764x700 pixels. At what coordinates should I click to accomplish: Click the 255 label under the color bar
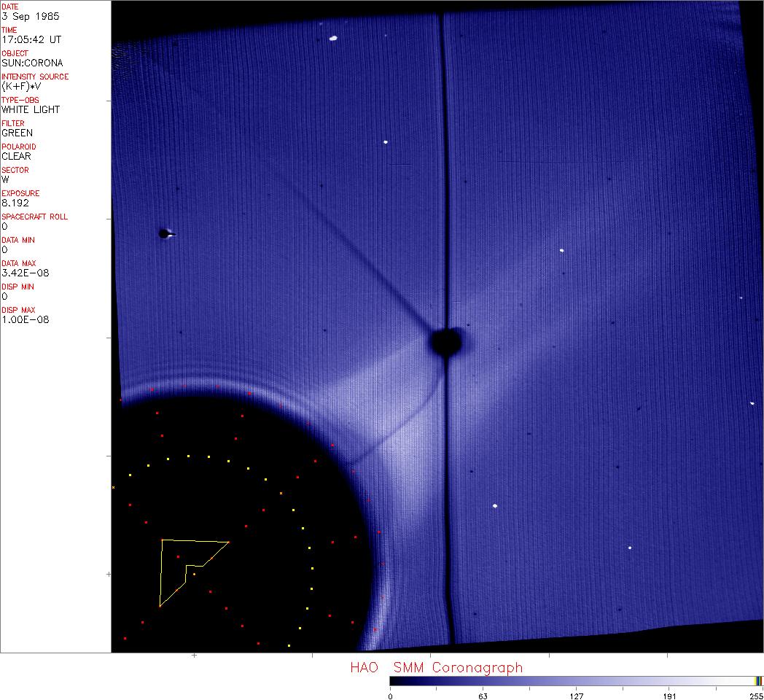(x=757, y=696)
